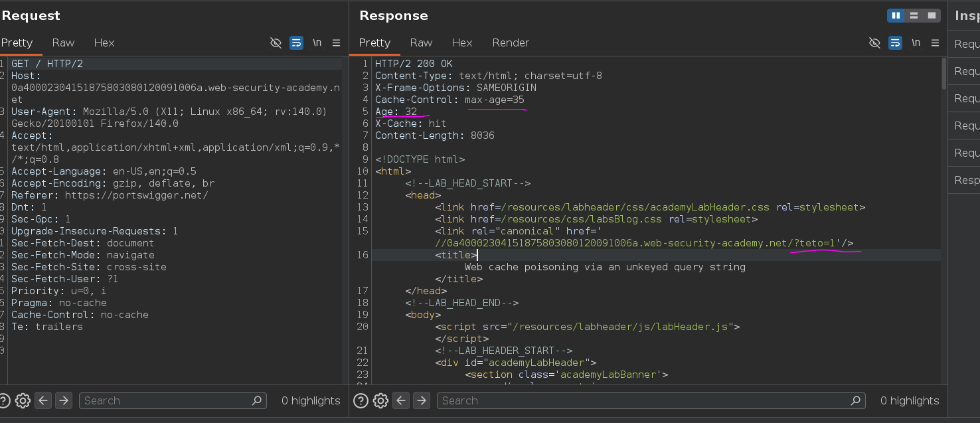Click the magnifier icon in Request search field

tap(257, 400)
